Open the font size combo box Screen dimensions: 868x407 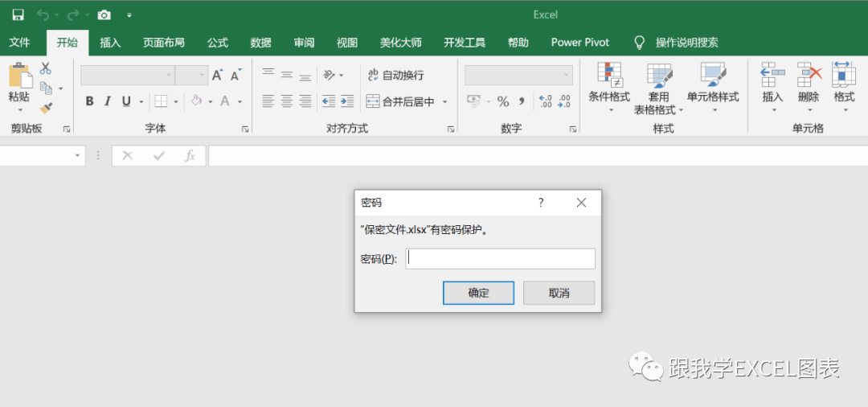click(191, 76)
